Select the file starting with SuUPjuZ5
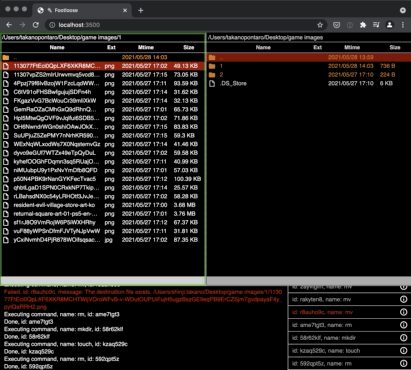Viewport: 411px width, 370px height. pos(103,135)
